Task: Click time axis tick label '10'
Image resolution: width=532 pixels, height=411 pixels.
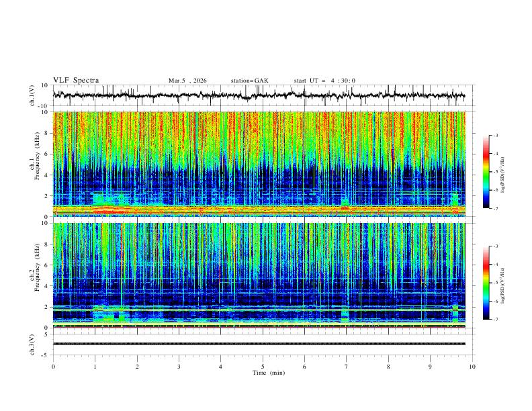Action: pos(472,367)
